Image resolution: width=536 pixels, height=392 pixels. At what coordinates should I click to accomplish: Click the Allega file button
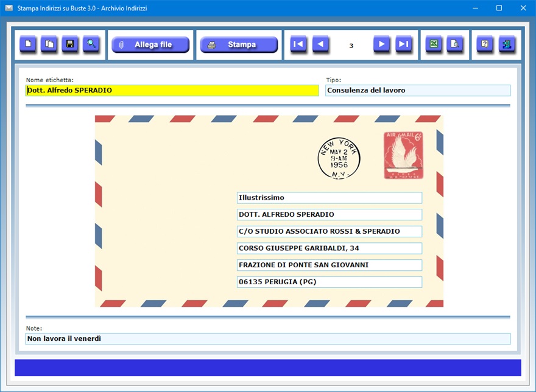[150, 44]
